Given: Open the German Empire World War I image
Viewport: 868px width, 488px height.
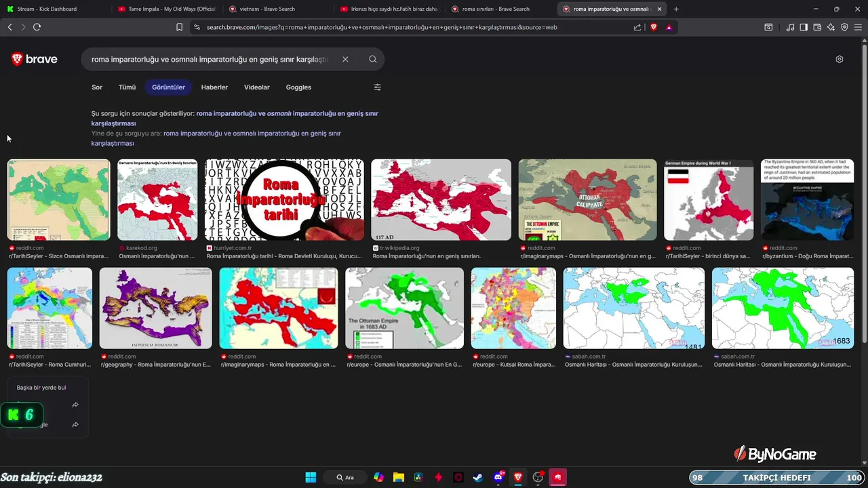Looking at the screenshot, I should coord(709,200).
